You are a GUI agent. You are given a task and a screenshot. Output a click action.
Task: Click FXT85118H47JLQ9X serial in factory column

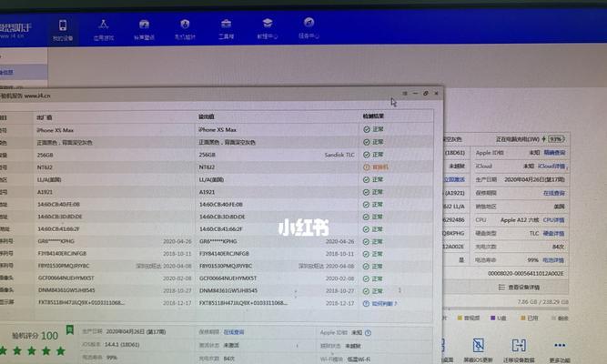coord(81,302)
